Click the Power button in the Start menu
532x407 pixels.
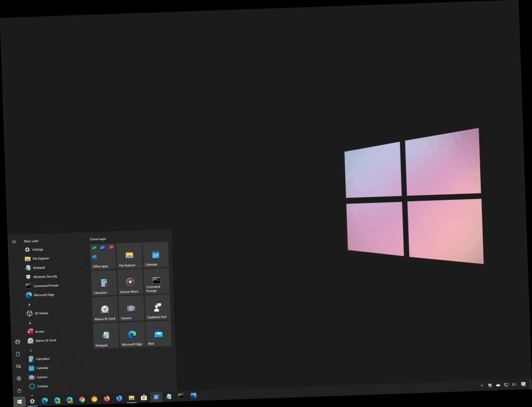tap(18, 390)
